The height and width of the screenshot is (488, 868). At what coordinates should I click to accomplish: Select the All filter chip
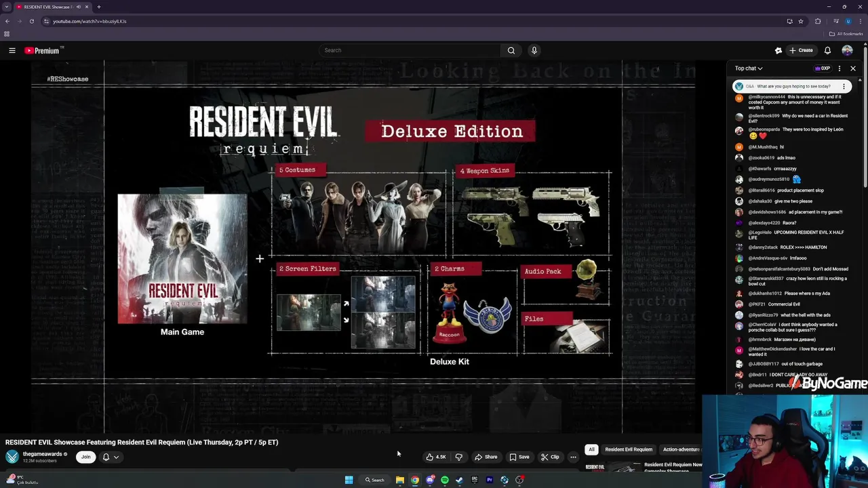click(591, 449)
